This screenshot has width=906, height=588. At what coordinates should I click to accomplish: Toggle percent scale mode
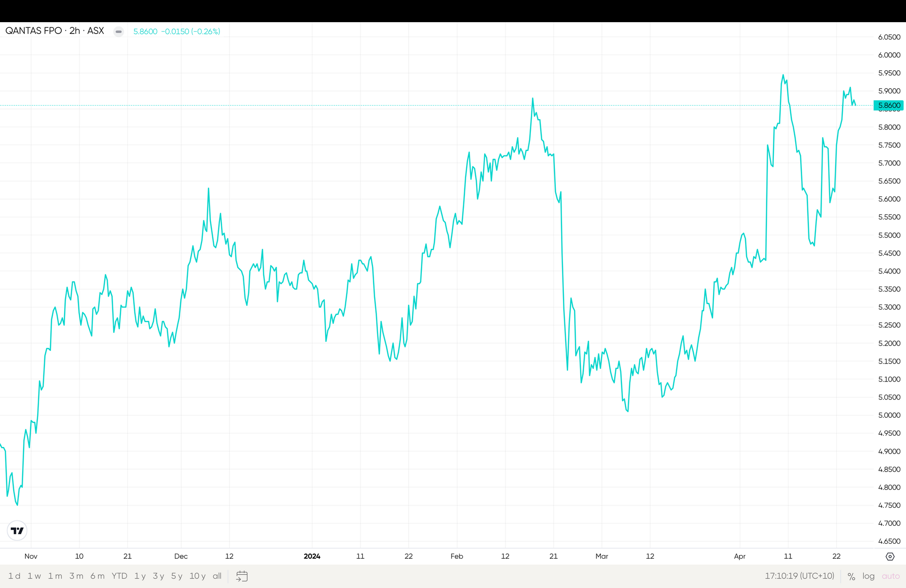tap(851, 576)
